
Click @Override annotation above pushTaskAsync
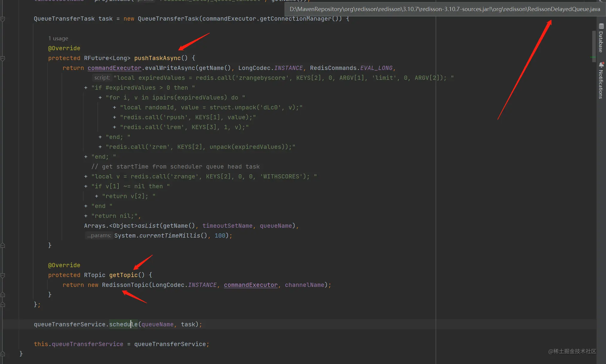click(64, 48)
